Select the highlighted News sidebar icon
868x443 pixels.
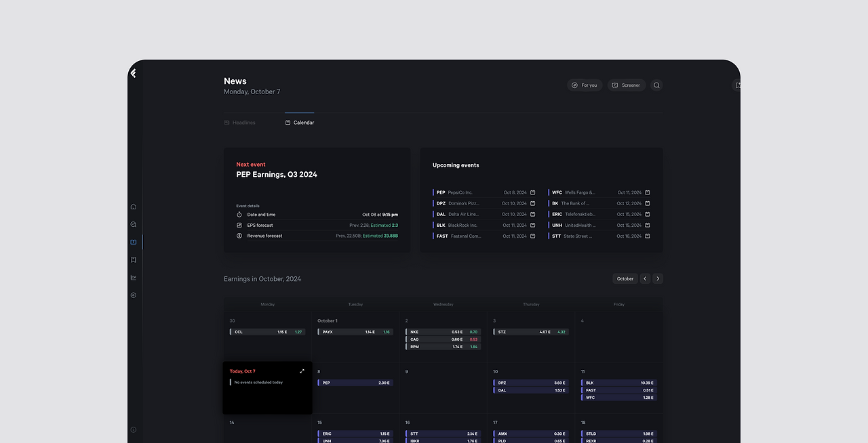(134, 242)
